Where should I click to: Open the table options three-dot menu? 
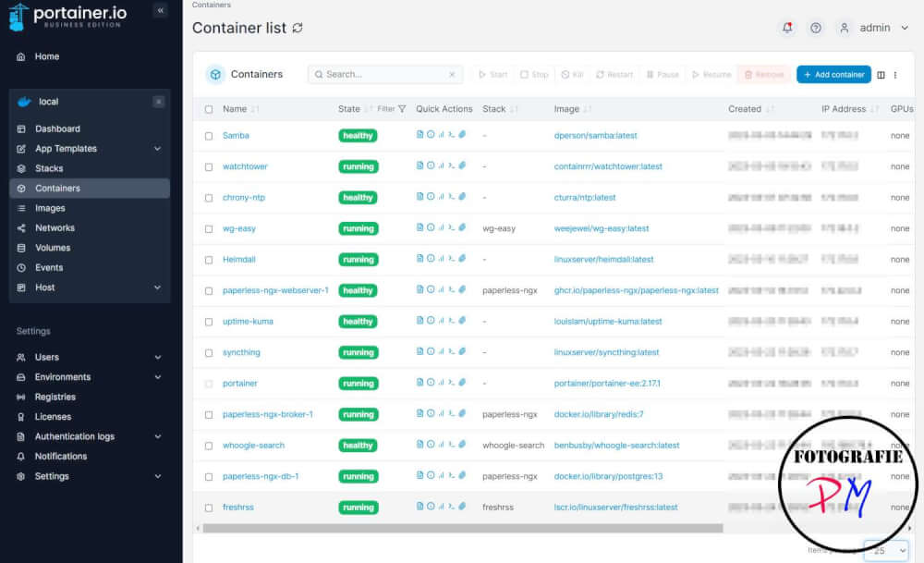[895, 75]
